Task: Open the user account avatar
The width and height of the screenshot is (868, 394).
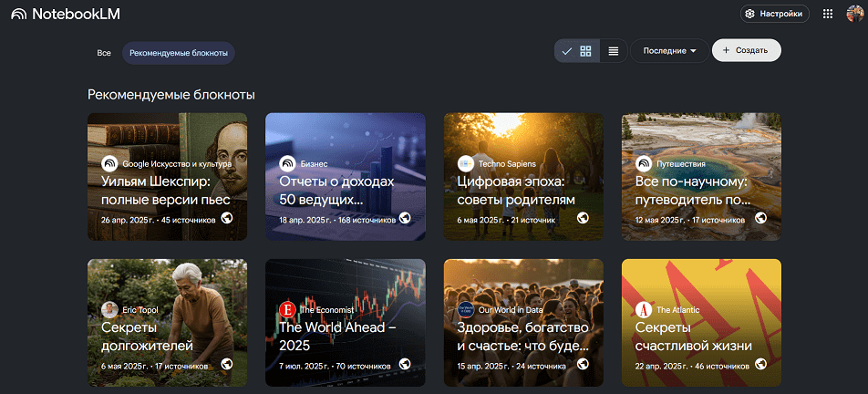Action: pos(854,14)
